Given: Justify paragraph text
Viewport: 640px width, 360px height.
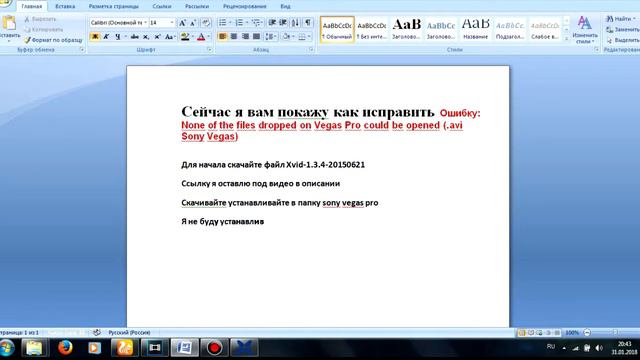Looking at the screenshot, I should (x=256, y=37).
